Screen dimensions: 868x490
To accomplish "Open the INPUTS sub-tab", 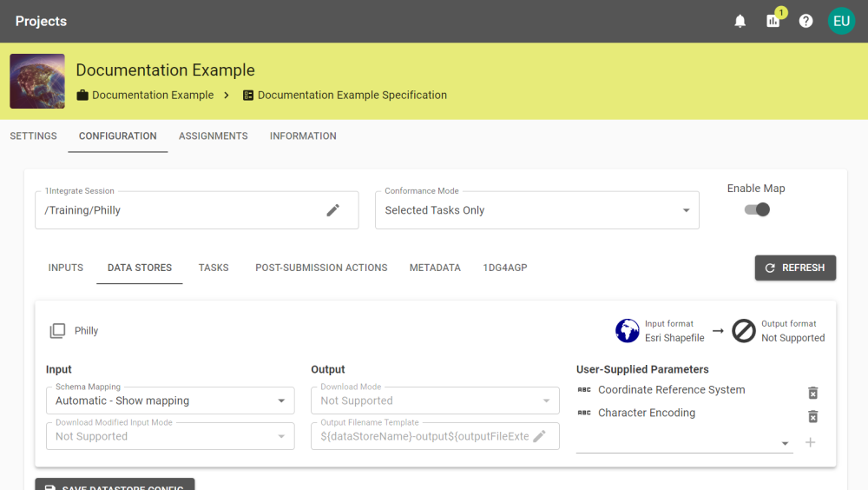I will [x=65, y=268].
